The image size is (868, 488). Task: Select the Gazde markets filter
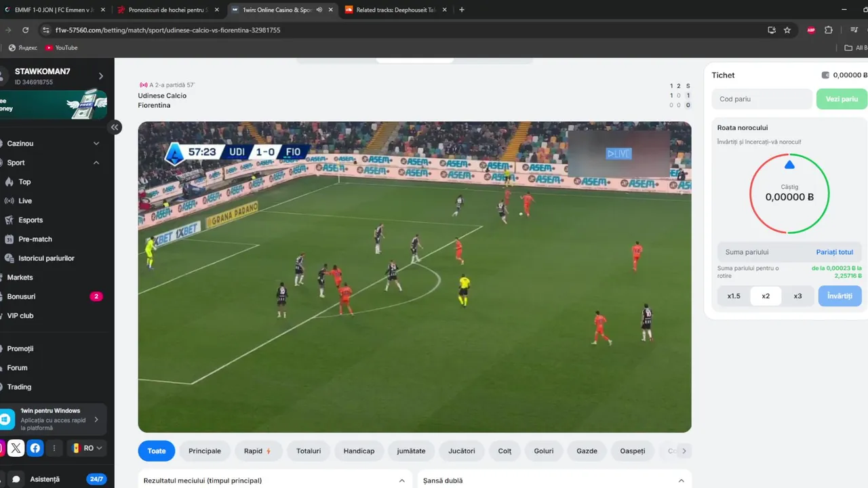tap(587, 451)
